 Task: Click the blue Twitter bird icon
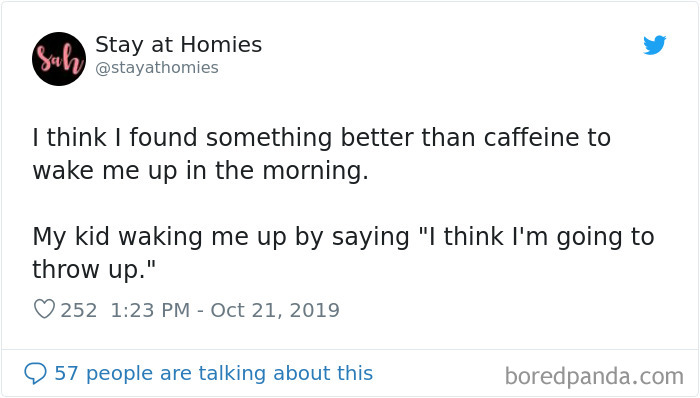(x=654, y=45)
